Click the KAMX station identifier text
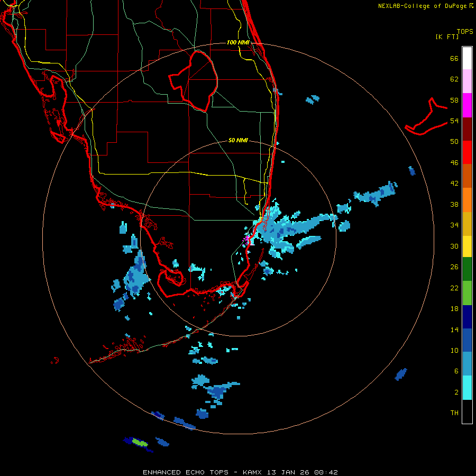The image size is (476, 476). [x=252, y=472]
